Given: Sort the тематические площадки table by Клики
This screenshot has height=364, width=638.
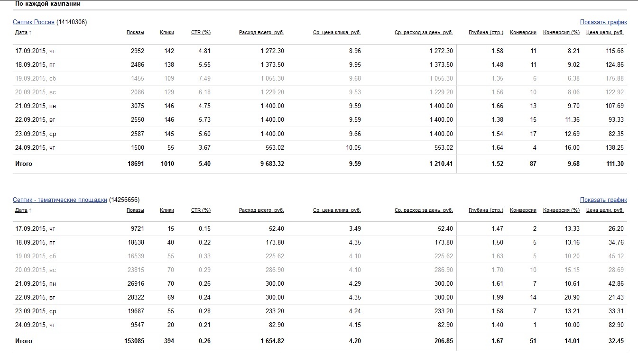Looking at the screenshot, I should [x=167, y=210].
